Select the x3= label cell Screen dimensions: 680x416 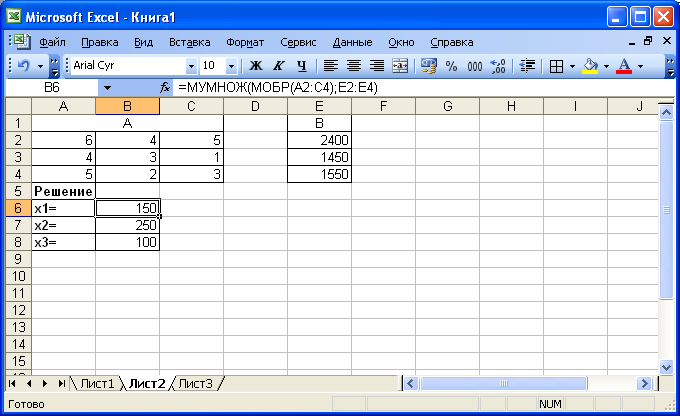[x=63, y=242]
